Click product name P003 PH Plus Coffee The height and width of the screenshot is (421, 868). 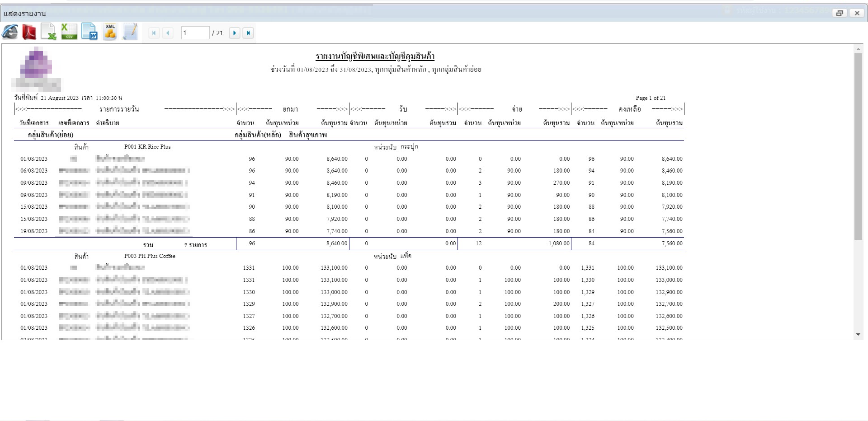pos(150,256)
